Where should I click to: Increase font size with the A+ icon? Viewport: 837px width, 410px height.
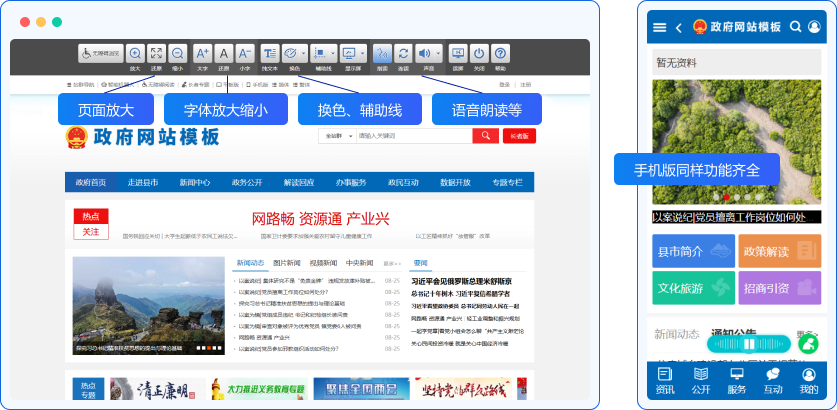[x=202, y=54]
